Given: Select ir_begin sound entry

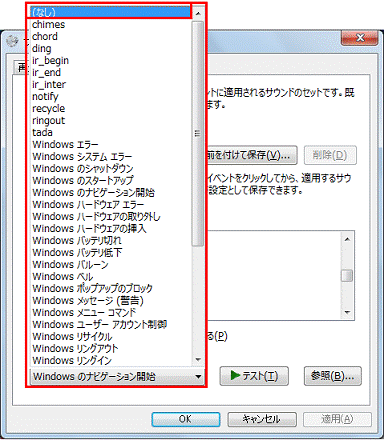Looking at the screenshot, I should [x=111, y=60].
